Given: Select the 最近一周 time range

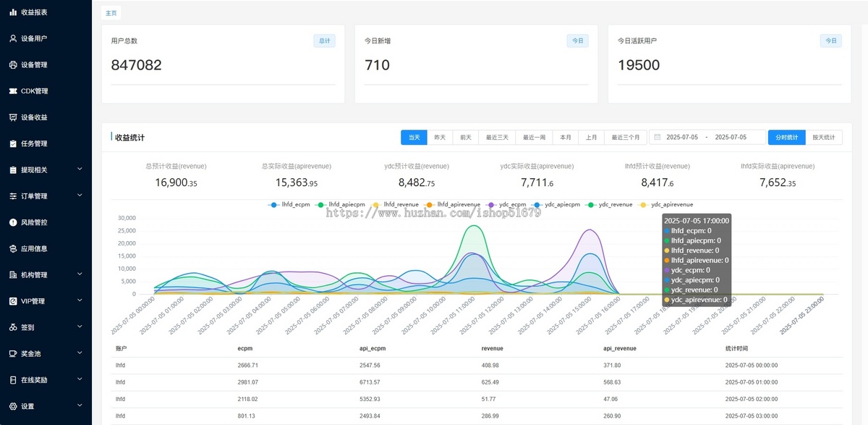Looking at the screenshot, I should click(x=535, y=137).
